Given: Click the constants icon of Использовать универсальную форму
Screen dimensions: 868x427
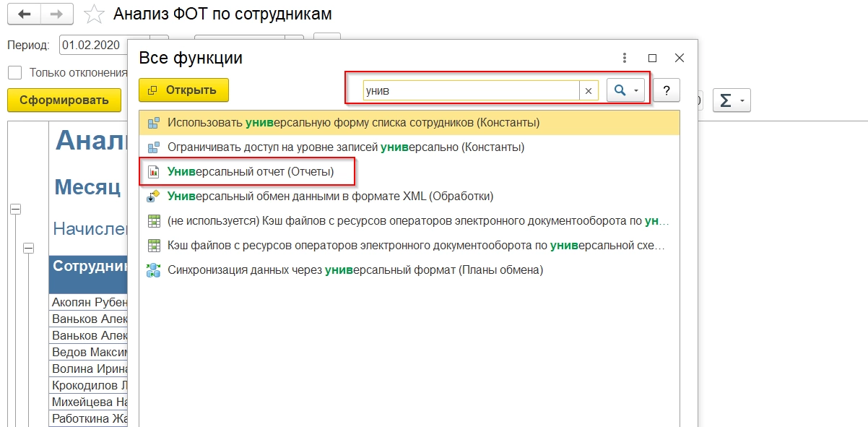Looking at the screenshot, I should point(153,123).
